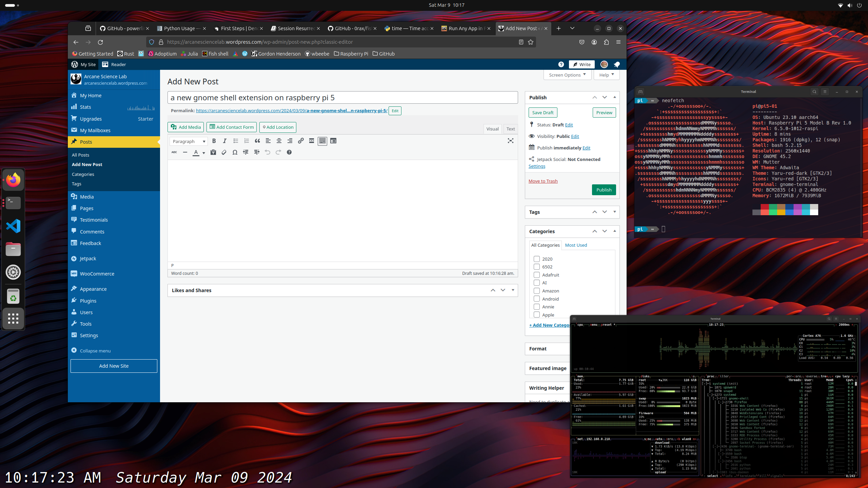Screen dimensions: 868x488
Task: Toggle italic formatting in the editor toolbar
Action: tap(224, 141)
